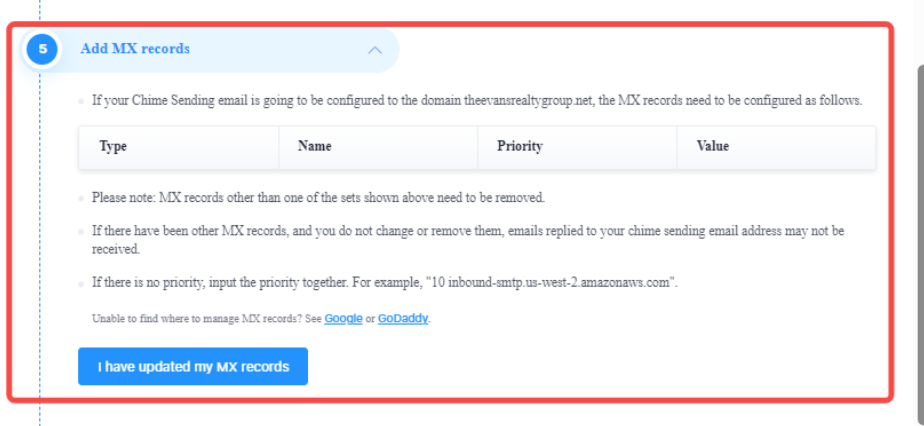Click the Unable to find MX records text
Screen dimensions: 924x426
pos(206,319)
